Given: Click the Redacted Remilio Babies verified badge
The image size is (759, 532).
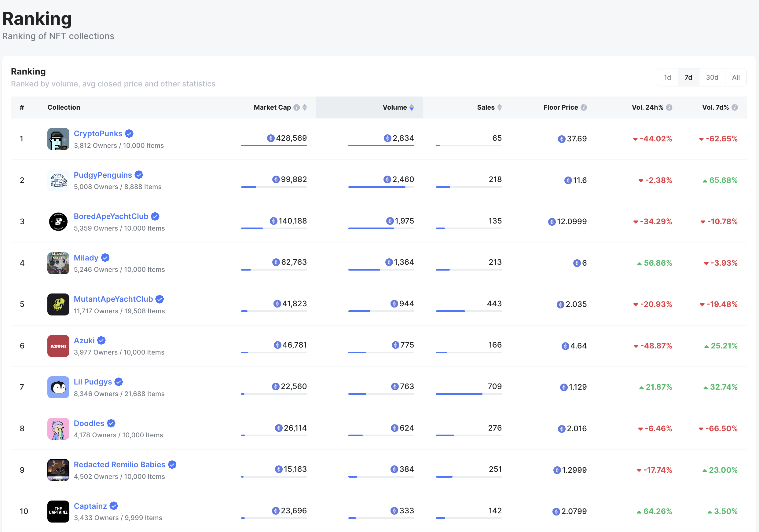Looking at the screenshot, I should (172, 465).
